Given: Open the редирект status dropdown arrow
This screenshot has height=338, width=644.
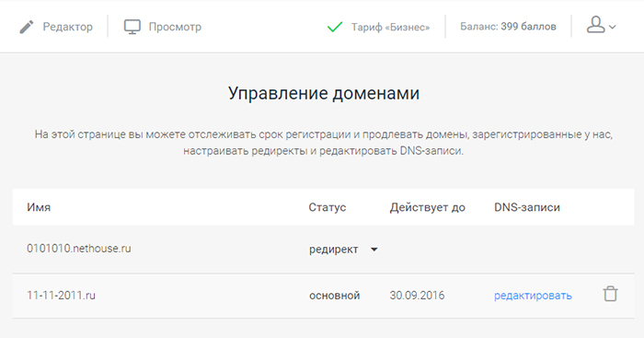Looking at the screenshot, I should click(x=374, y=250).
